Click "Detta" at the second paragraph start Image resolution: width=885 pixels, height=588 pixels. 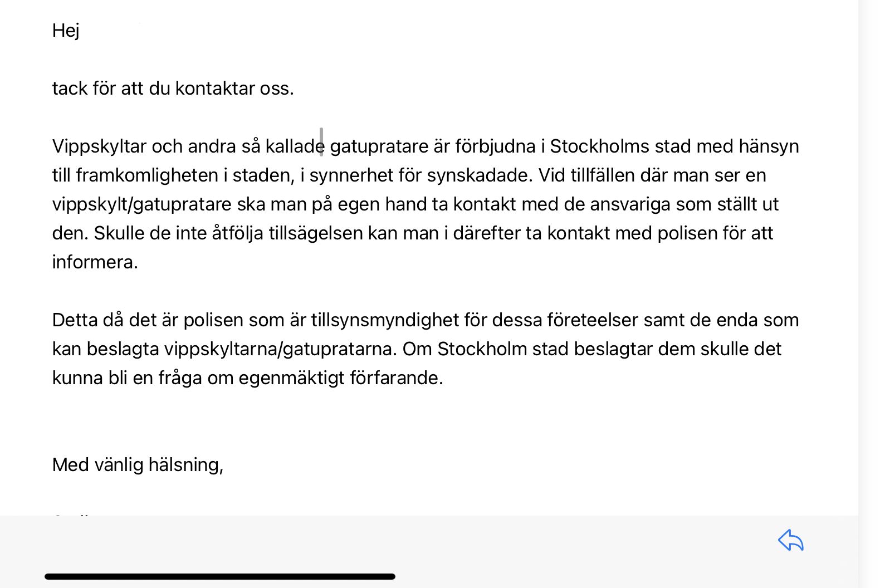[75, 320]
